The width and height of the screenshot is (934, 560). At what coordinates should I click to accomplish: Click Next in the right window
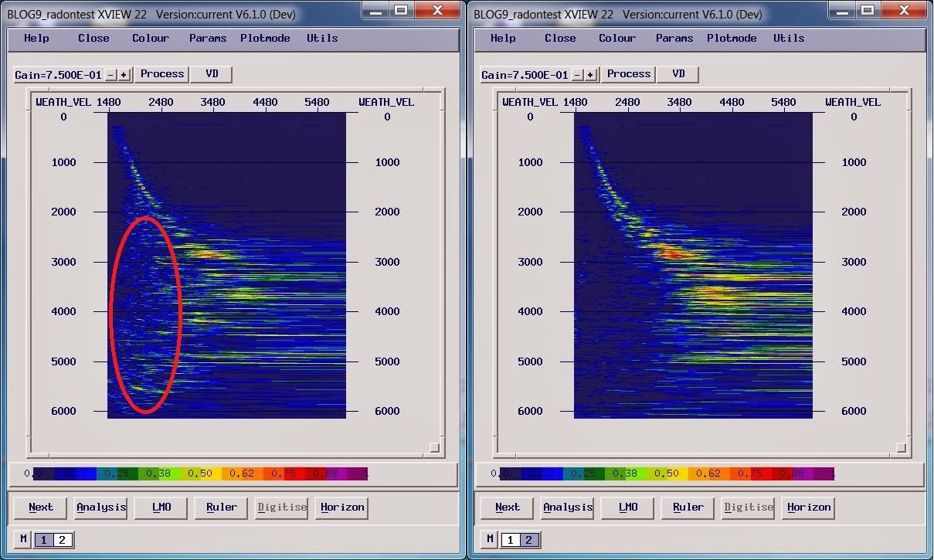click(x=506, y=507)
